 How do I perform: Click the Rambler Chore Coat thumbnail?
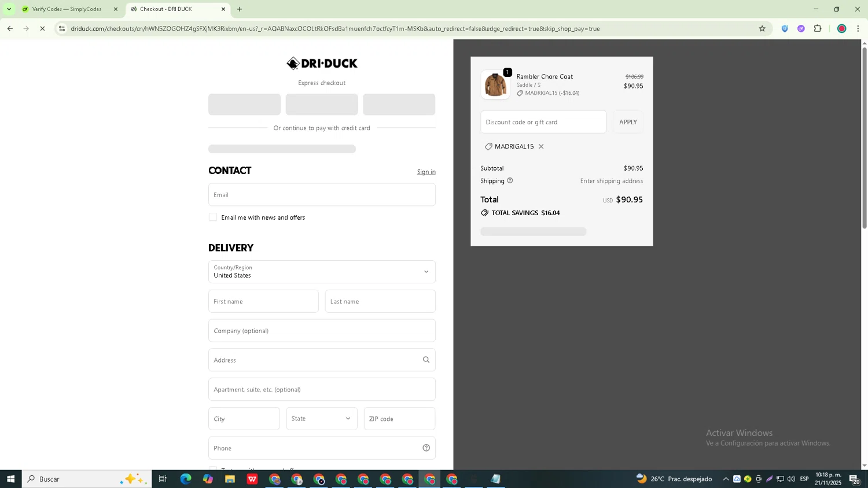click(x=495, y=84)
